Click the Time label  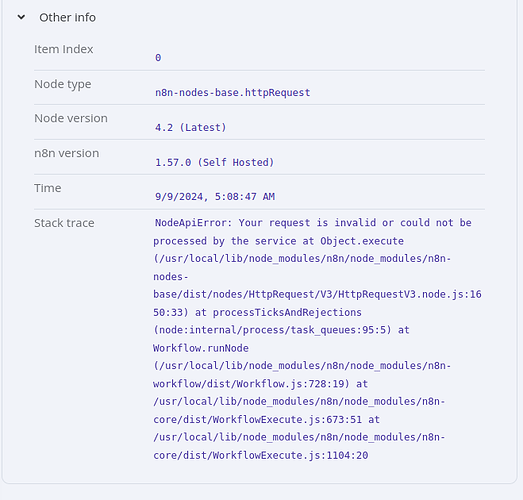click(x=48, y=188)
